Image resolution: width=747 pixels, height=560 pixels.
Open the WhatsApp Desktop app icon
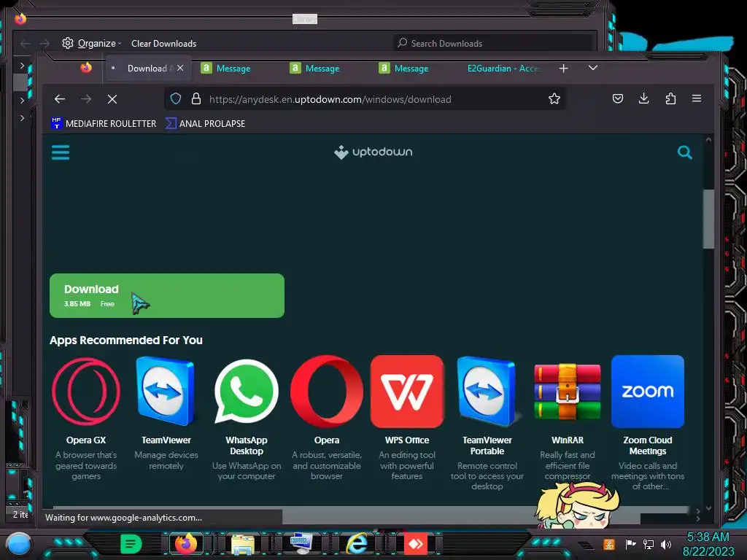click(247, 391)
